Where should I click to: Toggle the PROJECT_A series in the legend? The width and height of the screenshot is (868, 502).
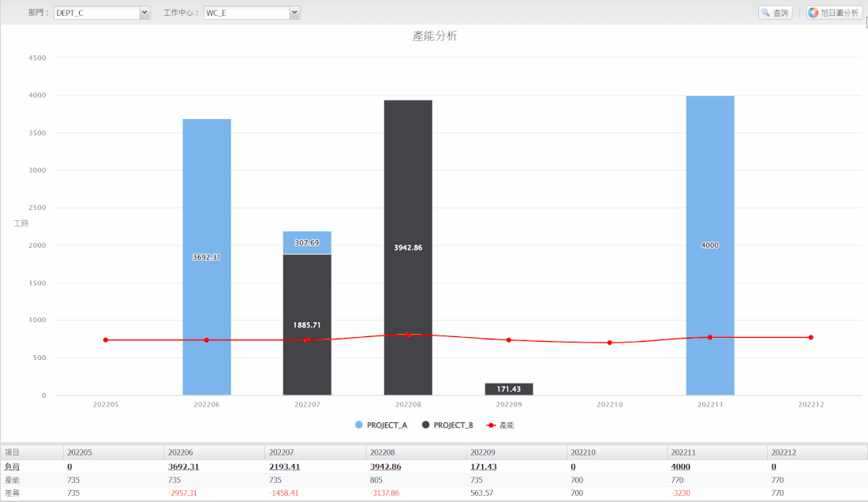pyautogui.click(x=382, y=425)
